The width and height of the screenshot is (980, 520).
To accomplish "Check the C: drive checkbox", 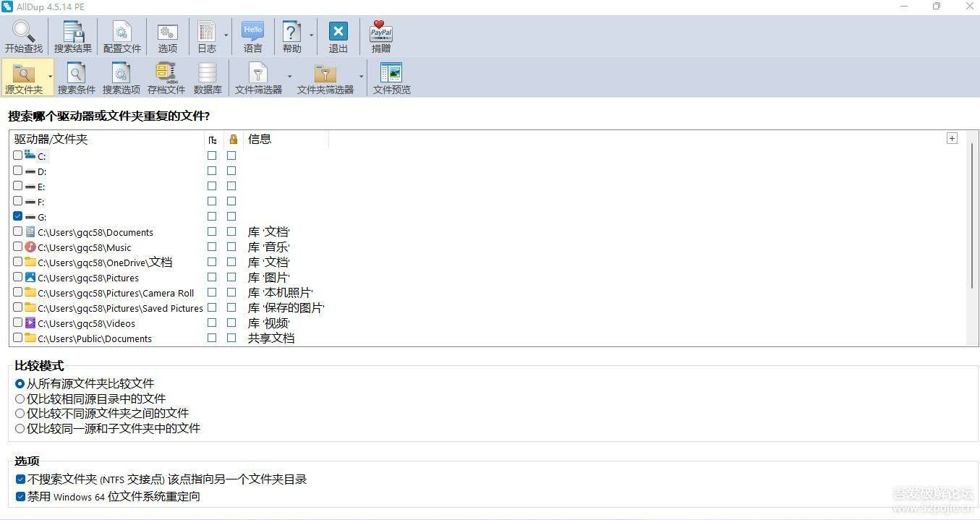I will (18, 155).
